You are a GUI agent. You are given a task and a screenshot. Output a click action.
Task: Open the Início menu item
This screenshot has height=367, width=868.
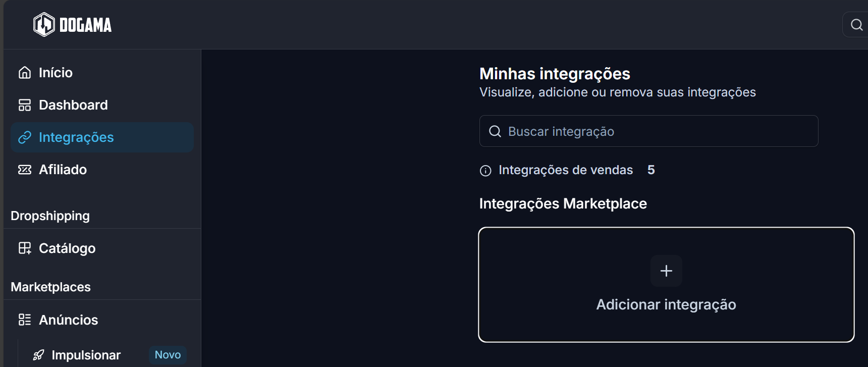tap(56, 73)
